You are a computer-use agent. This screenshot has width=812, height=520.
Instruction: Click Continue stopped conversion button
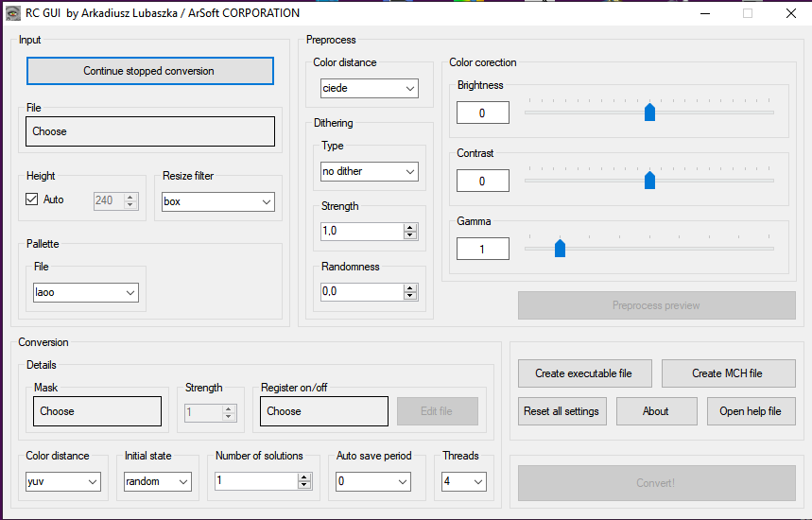point(149,71)
